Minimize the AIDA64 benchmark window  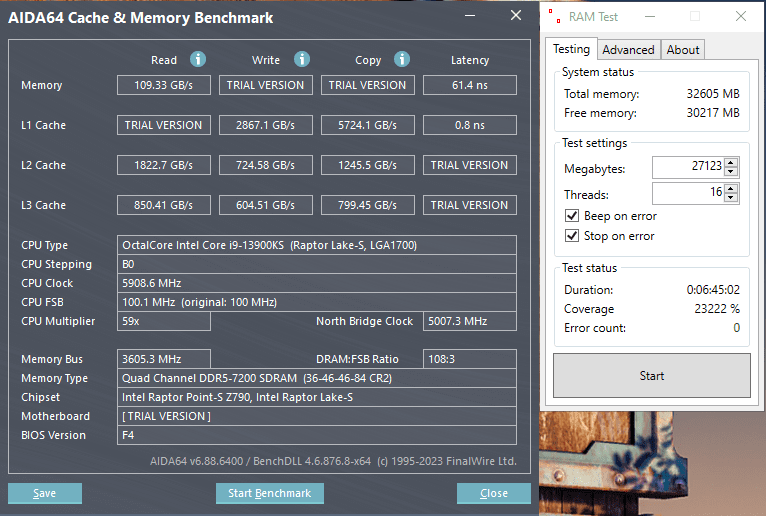pyautogui.click(x=470, y=16)
